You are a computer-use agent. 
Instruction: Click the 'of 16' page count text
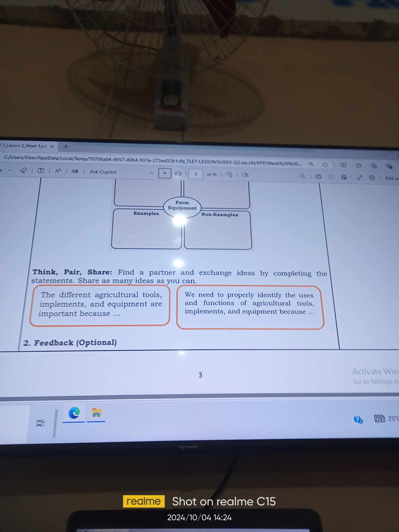(x=211, y=175)
